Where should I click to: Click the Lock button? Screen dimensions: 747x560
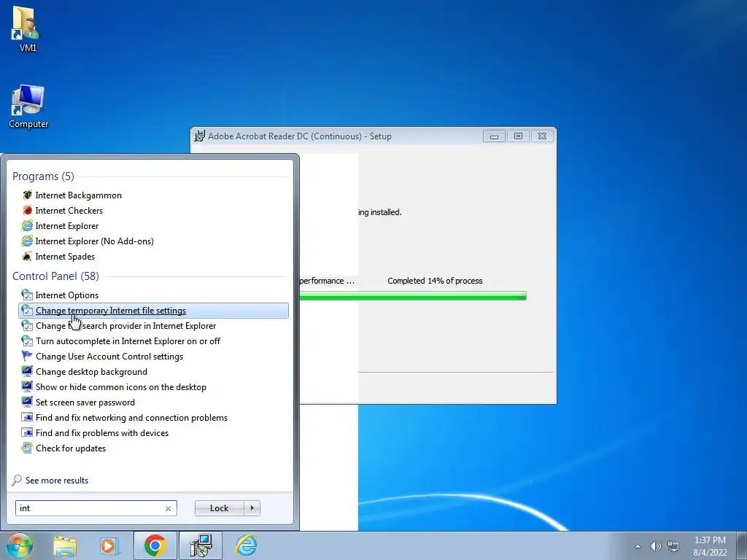(x=219, y=508)
